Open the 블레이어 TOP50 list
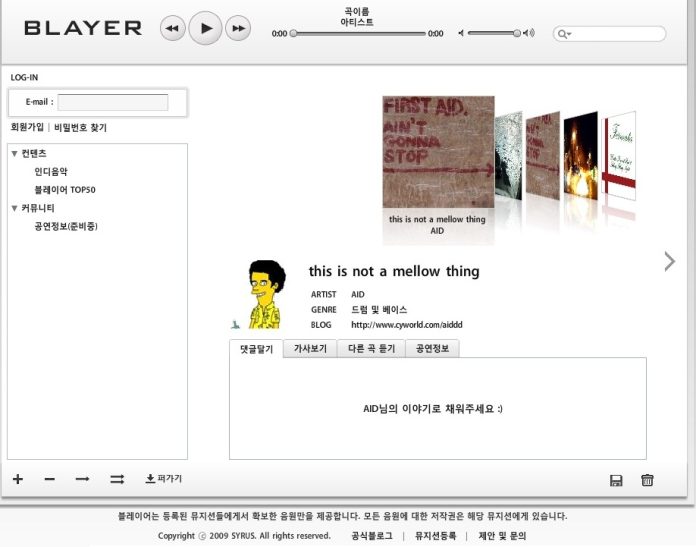The width and height of the screenshot is (696, 547). (65, 190)
